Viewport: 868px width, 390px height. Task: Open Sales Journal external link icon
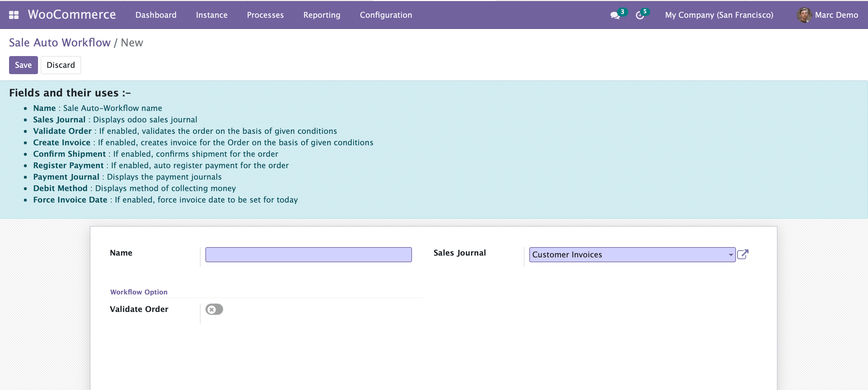[743, 254]
